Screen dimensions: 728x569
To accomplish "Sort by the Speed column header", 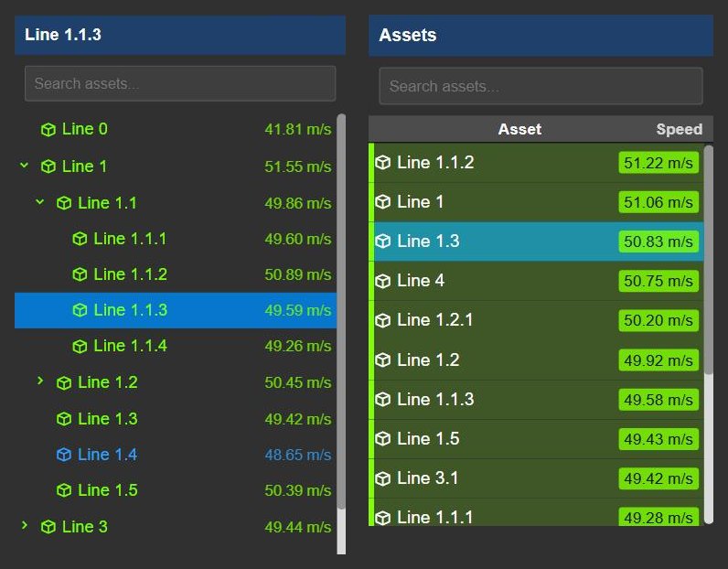I will (679, 129).
